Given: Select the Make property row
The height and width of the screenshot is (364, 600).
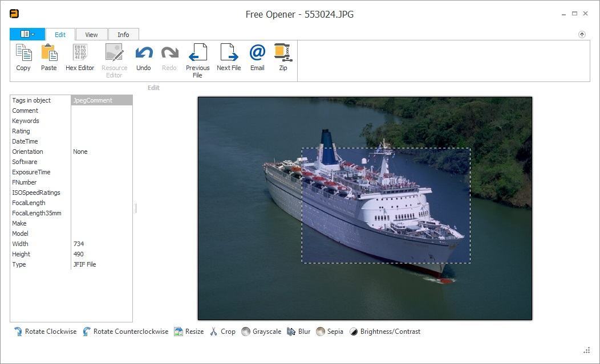Looking at the screenshot, I should [x=71, y=223].
